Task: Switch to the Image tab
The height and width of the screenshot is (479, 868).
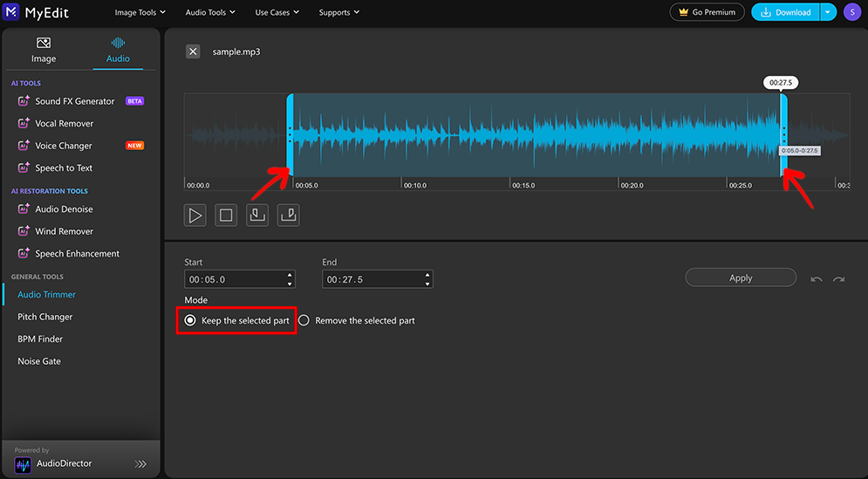Action: coord(44,51)
